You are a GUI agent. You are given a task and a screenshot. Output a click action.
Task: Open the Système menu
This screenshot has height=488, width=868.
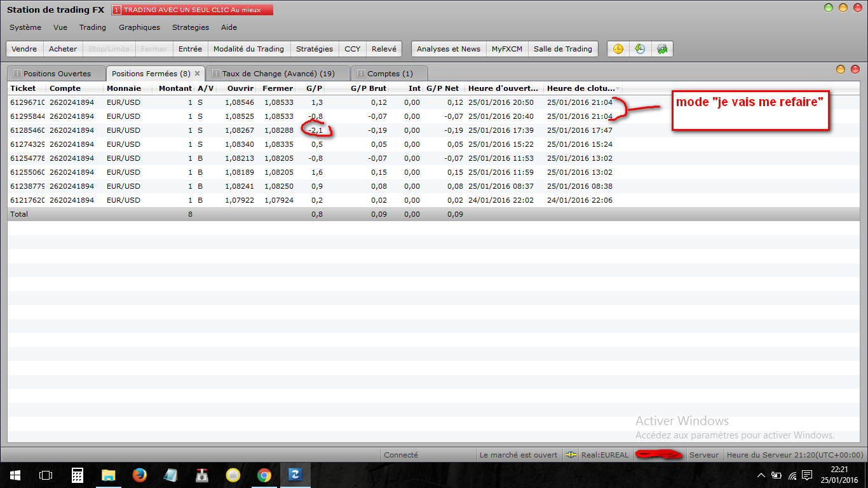pos(25,27)
